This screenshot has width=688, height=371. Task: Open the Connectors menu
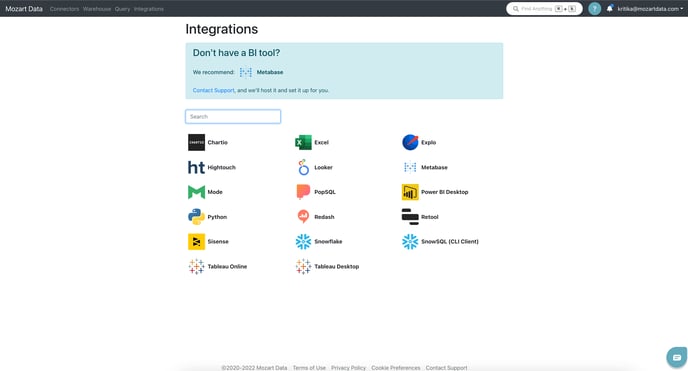coord(64,9)
